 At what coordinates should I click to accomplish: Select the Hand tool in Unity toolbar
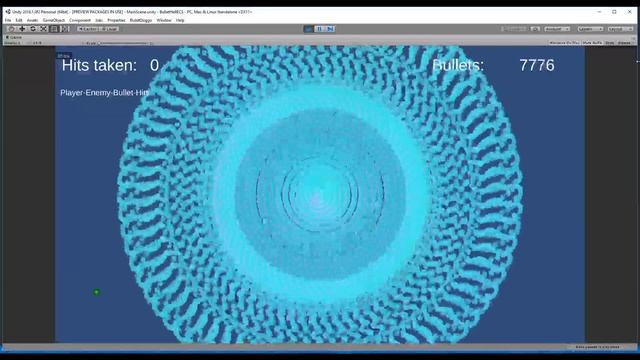[11, 29]
